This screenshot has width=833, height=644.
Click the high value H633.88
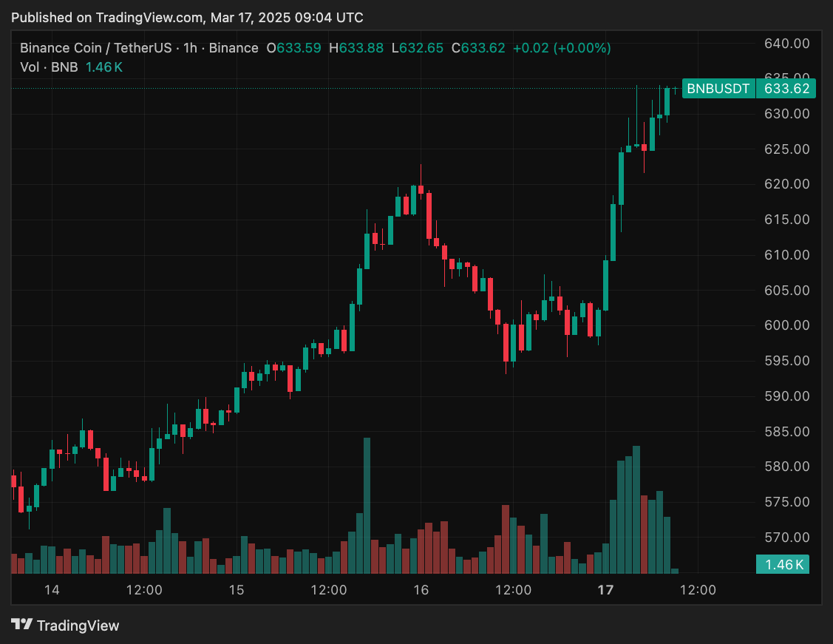click(x=356, y=48)
